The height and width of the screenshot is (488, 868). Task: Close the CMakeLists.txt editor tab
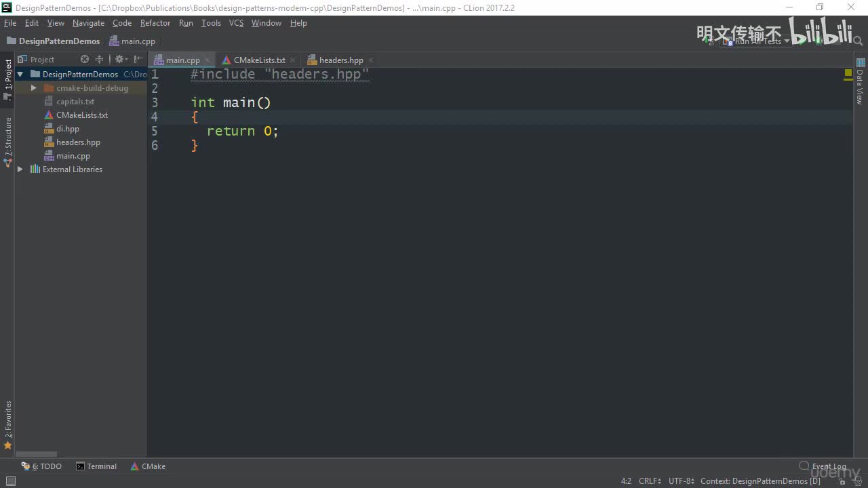coord(292,60)
